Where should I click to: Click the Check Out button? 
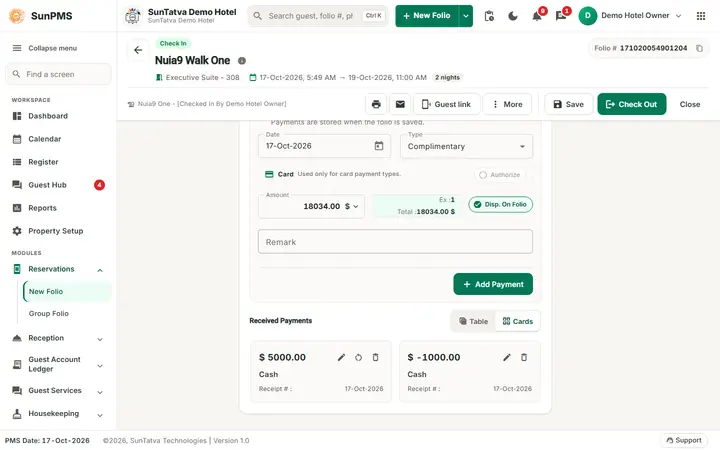(x=631, y=104)
